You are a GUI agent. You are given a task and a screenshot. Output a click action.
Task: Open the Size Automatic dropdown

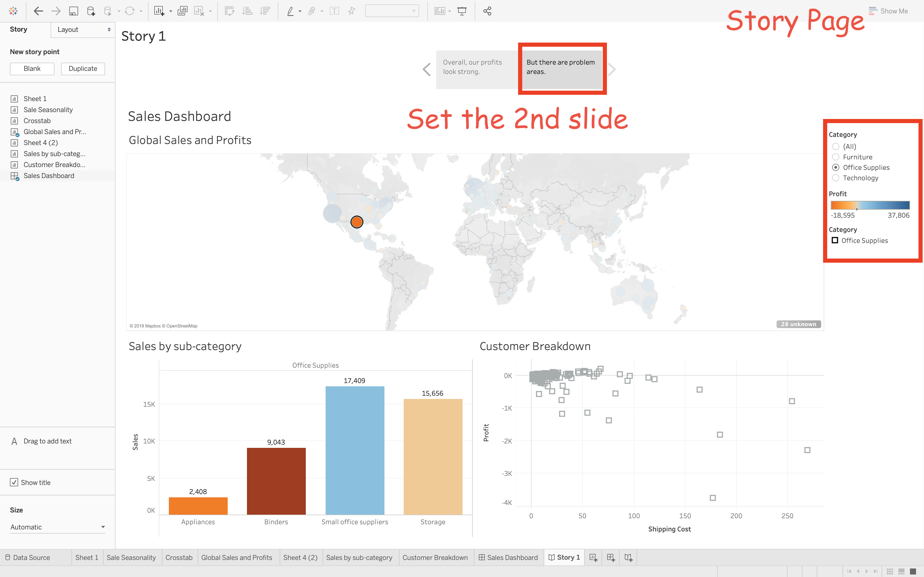57,527
